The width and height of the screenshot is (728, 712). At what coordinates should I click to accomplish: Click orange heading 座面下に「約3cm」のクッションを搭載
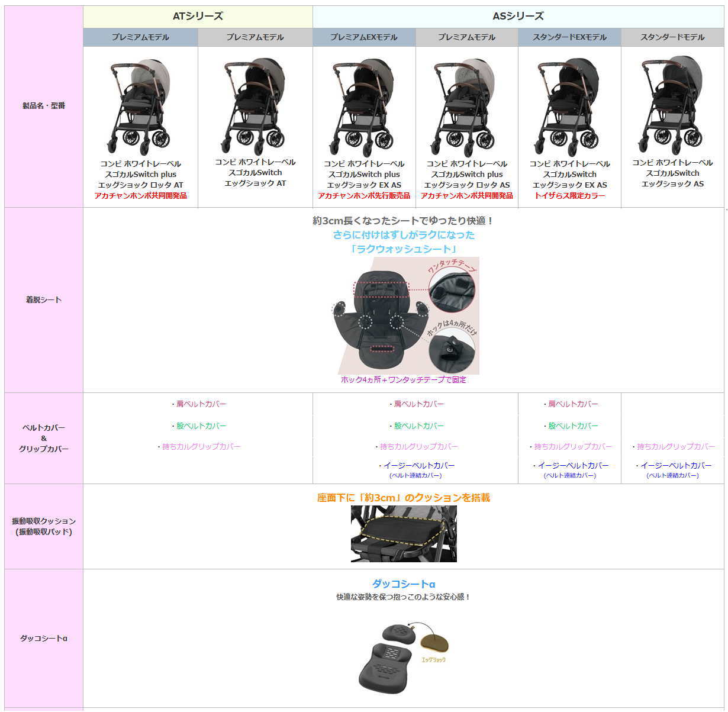pos(404,498)
